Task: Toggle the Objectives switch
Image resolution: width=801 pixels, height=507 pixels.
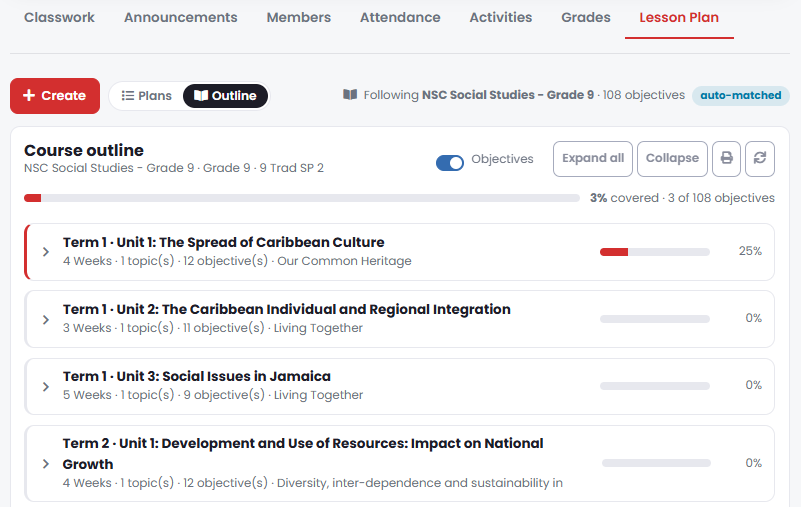Action: pos(450,163)
